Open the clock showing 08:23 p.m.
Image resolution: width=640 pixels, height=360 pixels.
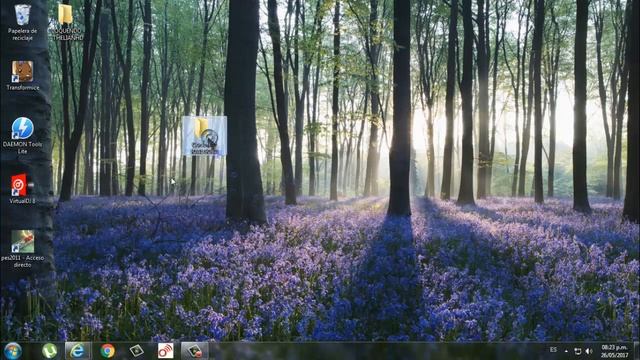click(x=614, y=351)
